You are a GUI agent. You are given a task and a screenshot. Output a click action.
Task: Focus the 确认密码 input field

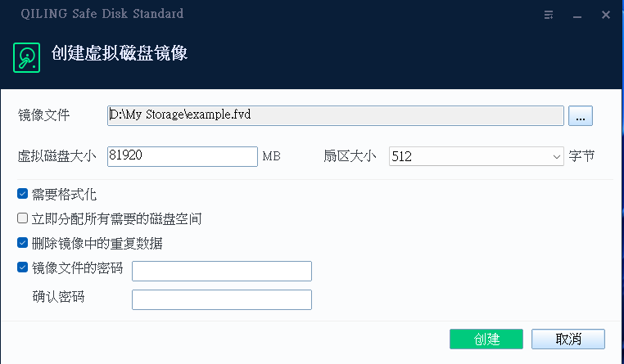point(221,299)
